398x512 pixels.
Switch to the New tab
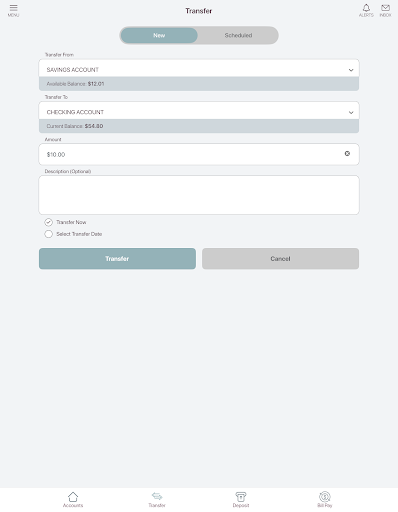point(159,35)
